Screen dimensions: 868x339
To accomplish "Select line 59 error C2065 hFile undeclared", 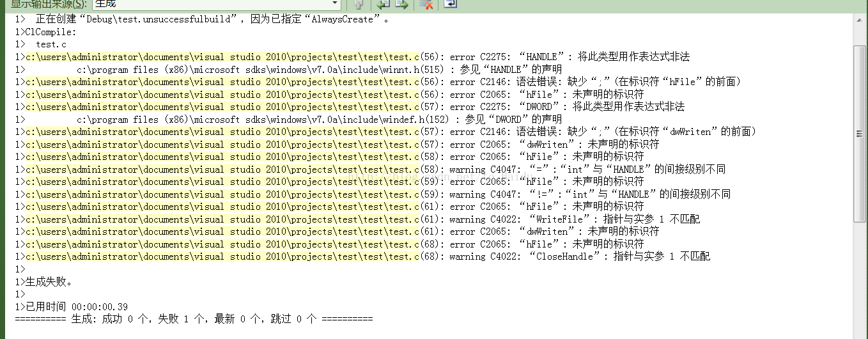I will click(x=330, y=182).
